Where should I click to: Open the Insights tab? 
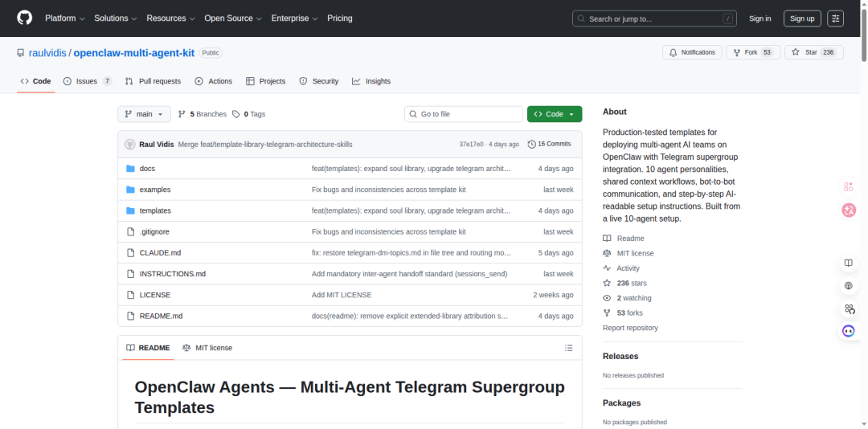pyautogui.click(x=371, y=81)
